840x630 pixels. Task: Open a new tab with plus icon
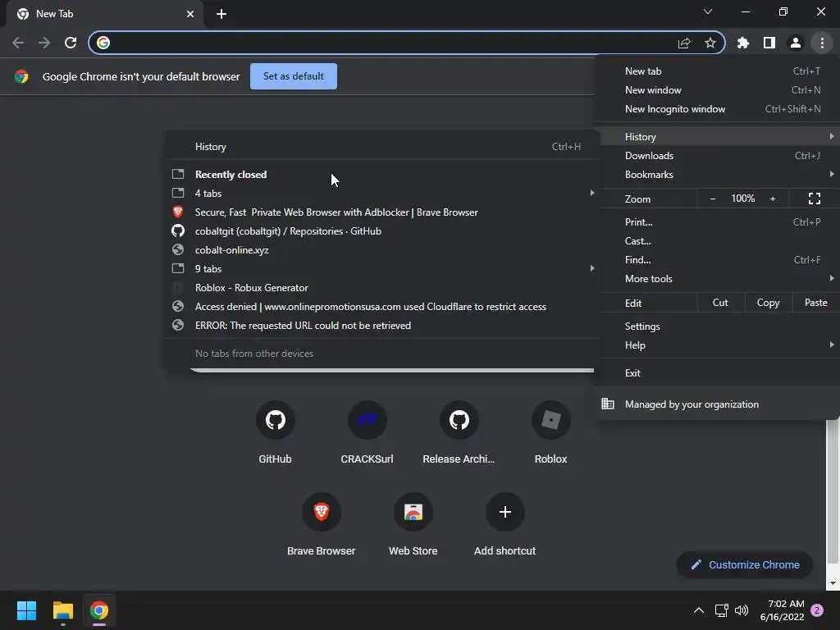tap(221, 14)
